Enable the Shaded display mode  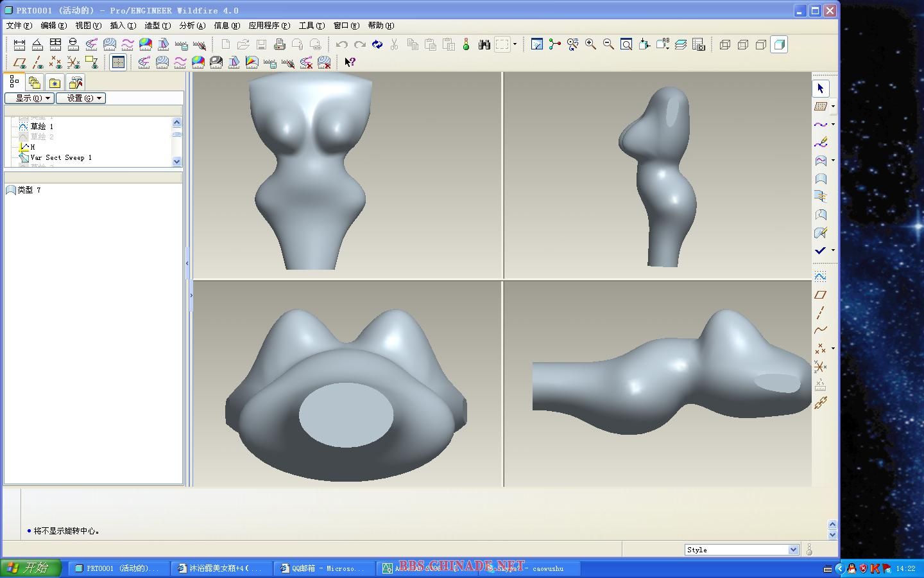(779, 44)
